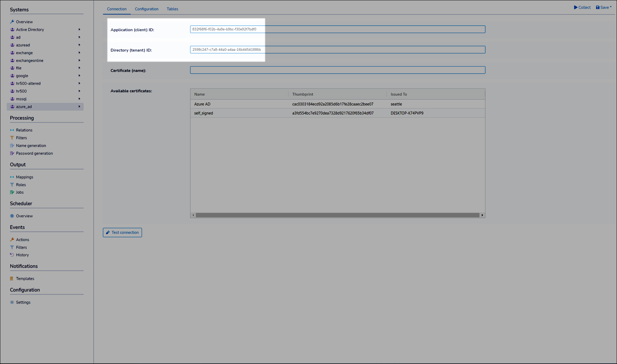Open the Mappings link under Output
Image resolution: width=617 pixels, height=364 pixels.
(x=24, y=177)
